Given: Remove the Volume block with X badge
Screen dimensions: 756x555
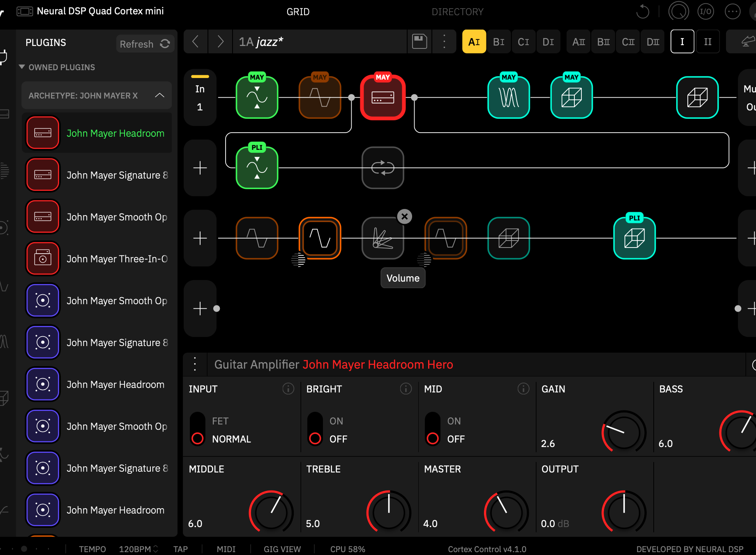Looking at the screenshot, I should pyautogui.click(x=405, y=216).
